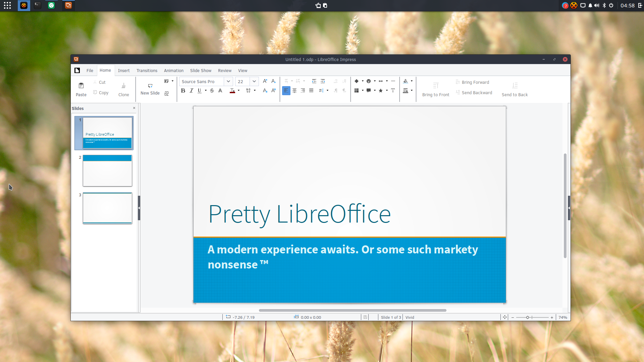Switch to the Slide Show tab
This screenshot has height=362, width=644.
pyautogui.click(x=201, y=70)
